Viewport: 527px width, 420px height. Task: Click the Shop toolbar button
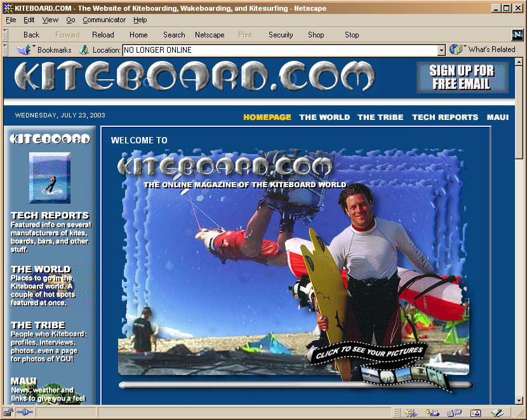click(x=316, y=35)
